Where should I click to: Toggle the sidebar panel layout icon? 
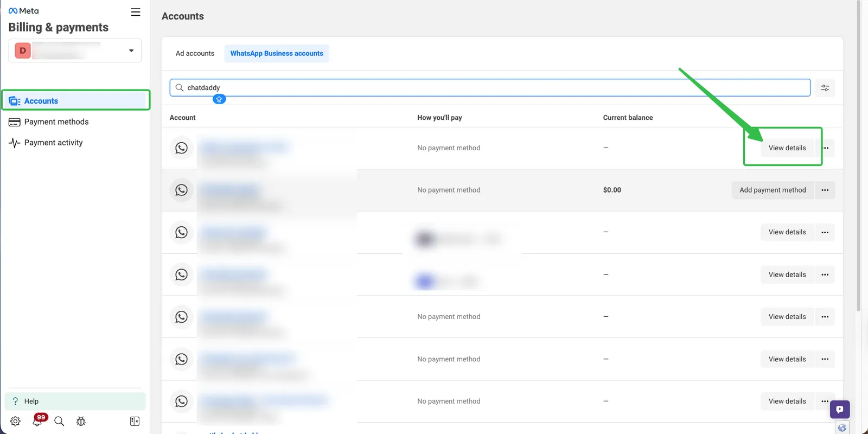[135, 422]
